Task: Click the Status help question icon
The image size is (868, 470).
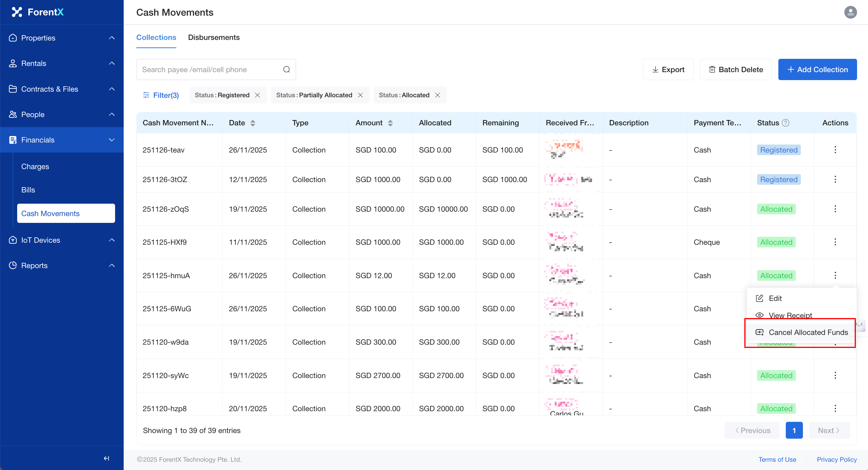Action: point(785,123)
